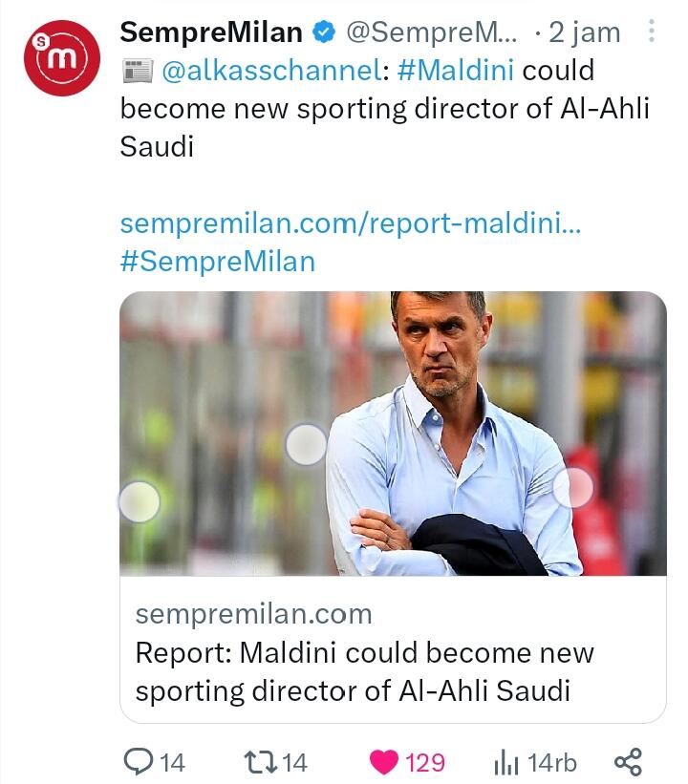Click the sempremilan.com card domain text
688x784 pixels.
(x=254, y=613)
